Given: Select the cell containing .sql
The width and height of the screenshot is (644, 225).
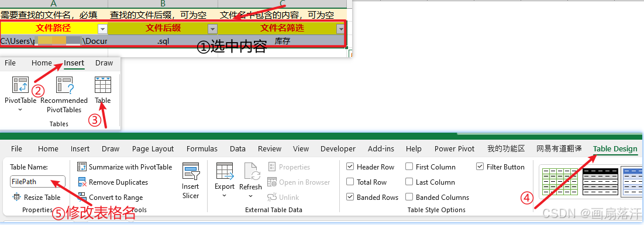Looking at the screenshot, I should click(163, 41).
